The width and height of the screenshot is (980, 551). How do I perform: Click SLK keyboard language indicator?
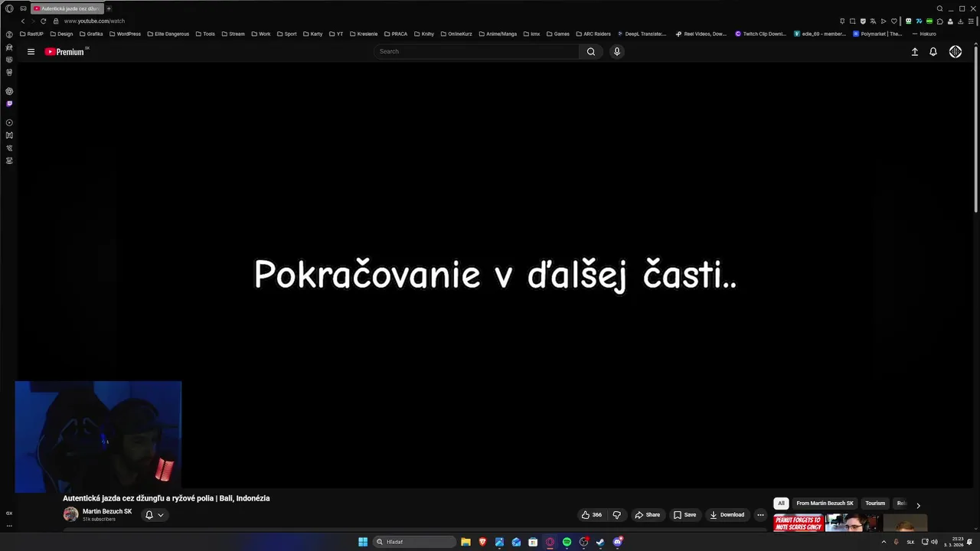(x=910, y=542)
